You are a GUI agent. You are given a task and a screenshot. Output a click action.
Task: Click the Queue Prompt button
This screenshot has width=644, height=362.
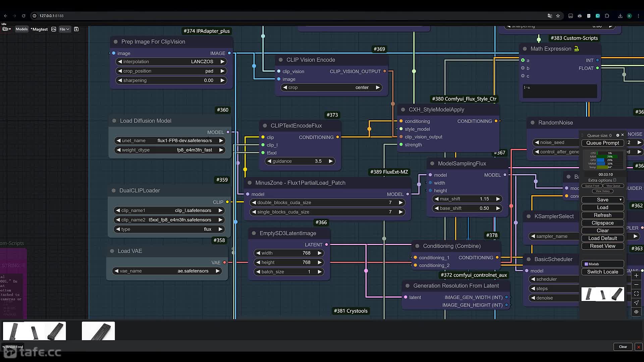point(603,143)
